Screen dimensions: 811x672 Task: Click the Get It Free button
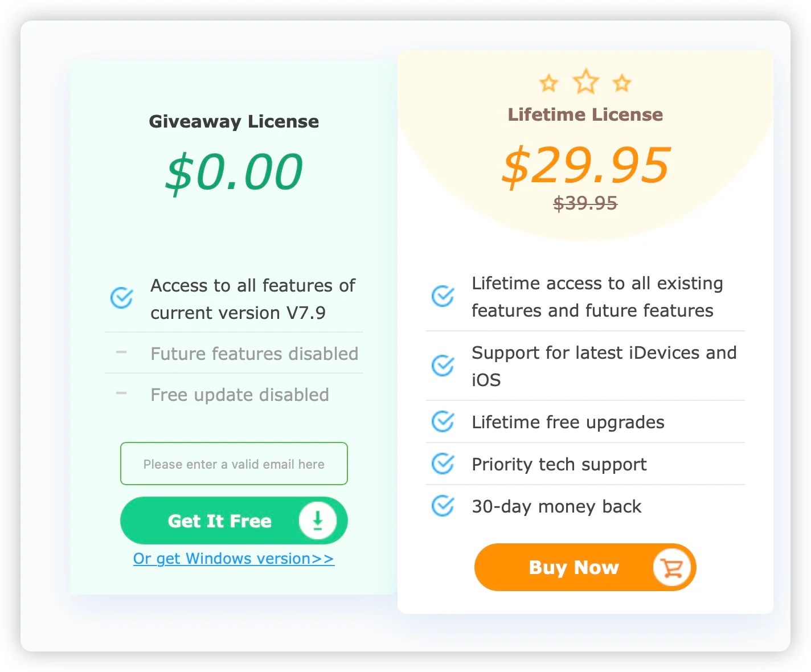pos(234,521)
